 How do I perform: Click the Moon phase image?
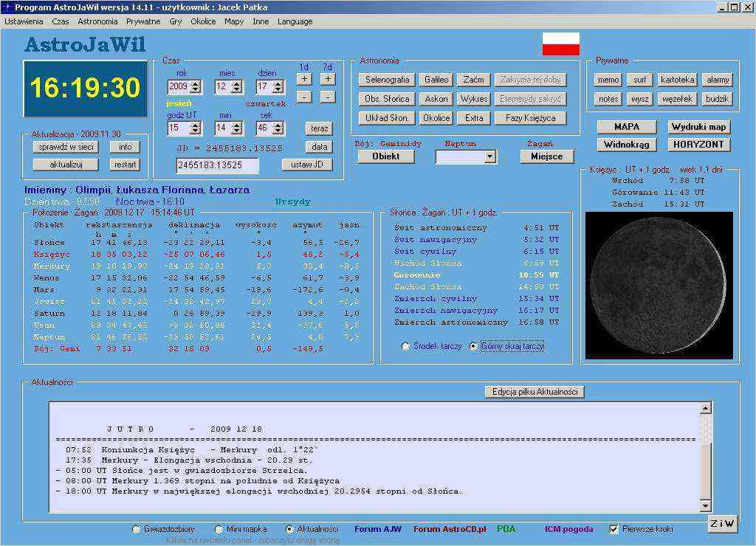coord(659,286)
